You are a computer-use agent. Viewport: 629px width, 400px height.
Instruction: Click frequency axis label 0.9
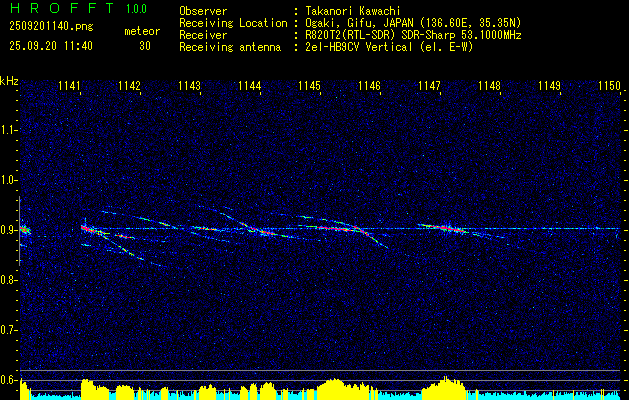[7, 230]
